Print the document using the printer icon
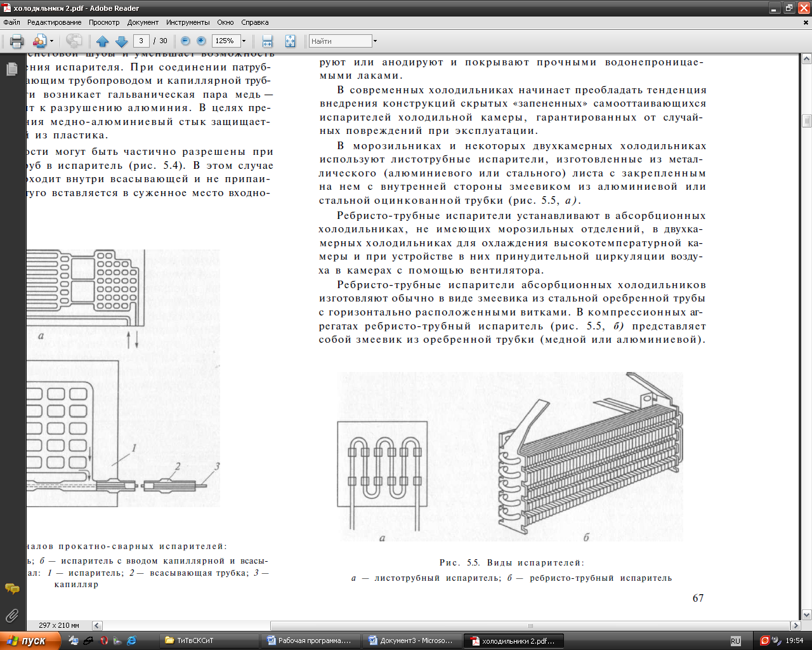This screenshot has width=812, height=650. 17,41
